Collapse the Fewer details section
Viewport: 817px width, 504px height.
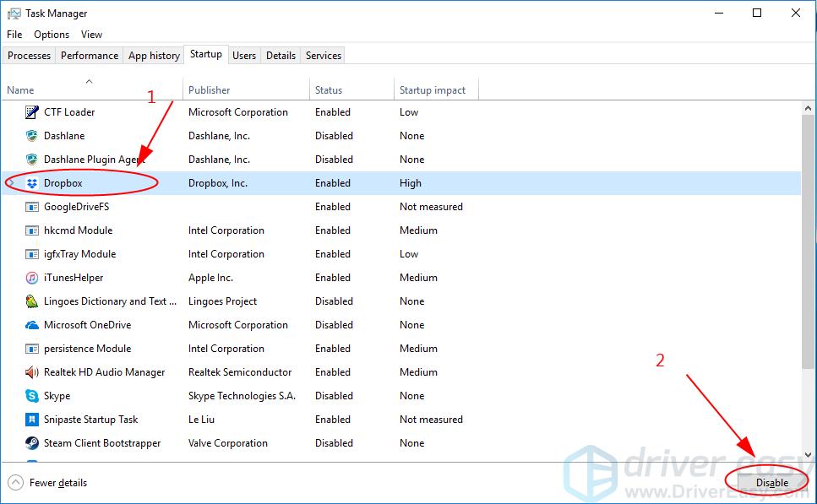pos(47,483)
